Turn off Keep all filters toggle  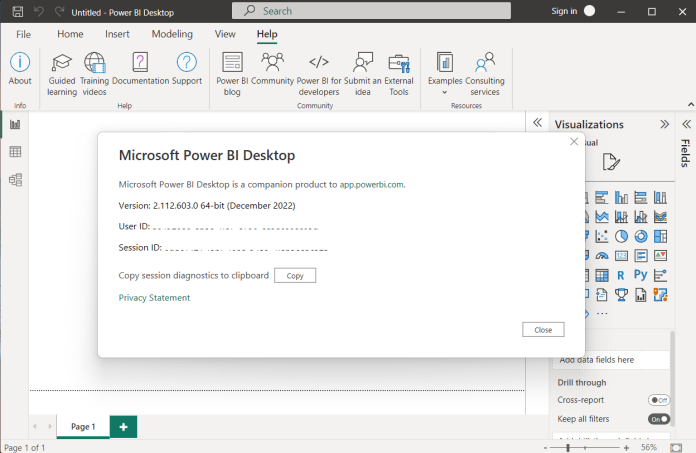pos(658,419)
